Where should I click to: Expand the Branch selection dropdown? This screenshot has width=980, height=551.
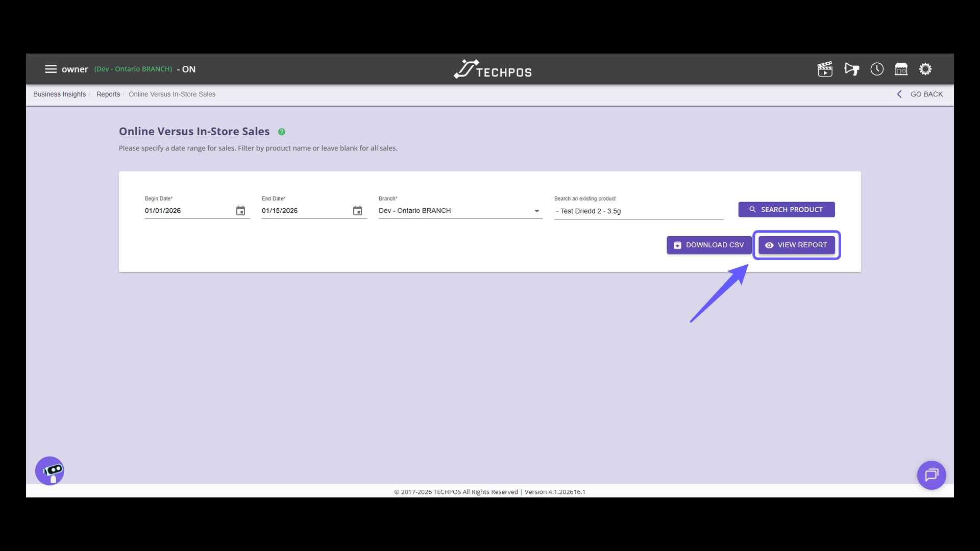click(x=536, y=211)
